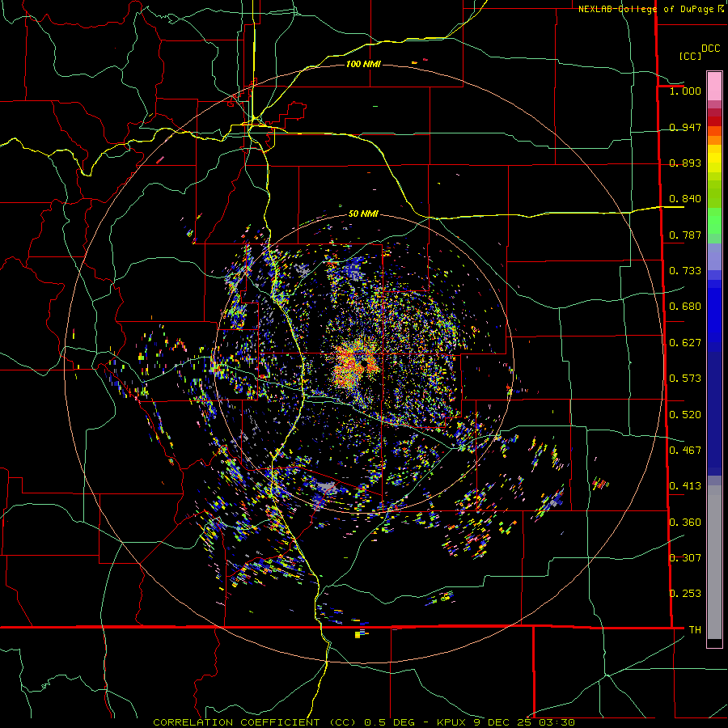Pick the dark navy band of the color scale

(x=714, y=408)
